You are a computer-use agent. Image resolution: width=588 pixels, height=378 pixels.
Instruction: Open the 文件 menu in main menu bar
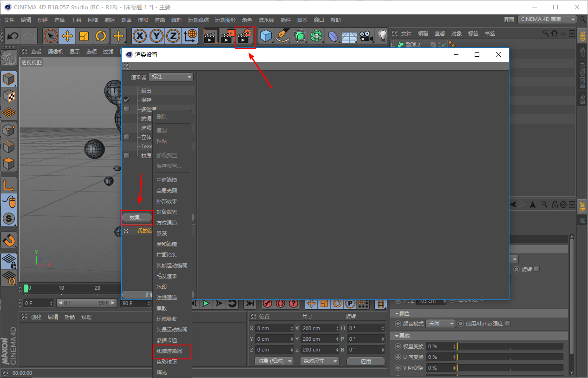pos(9,20)
